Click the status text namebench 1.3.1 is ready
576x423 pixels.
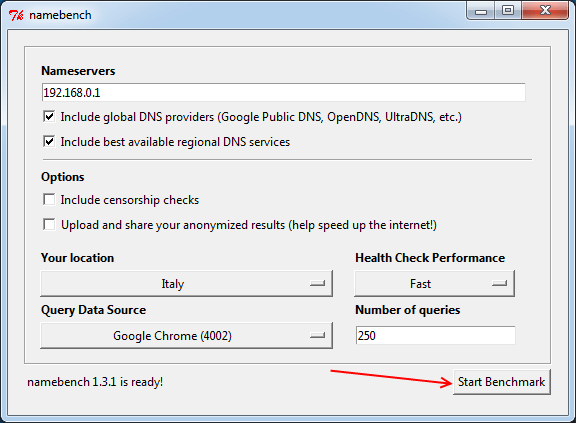95,382
